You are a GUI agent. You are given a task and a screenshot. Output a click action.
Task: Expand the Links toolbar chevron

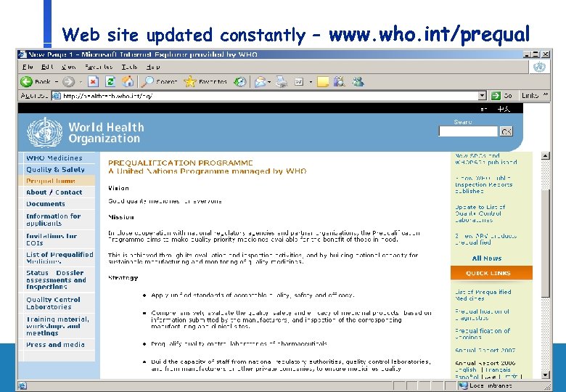click(x=546, y=95)
